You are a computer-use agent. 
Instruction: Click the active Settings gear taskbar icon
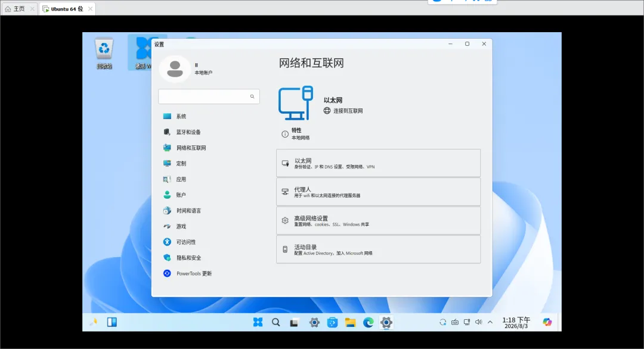tap(386, 323)
